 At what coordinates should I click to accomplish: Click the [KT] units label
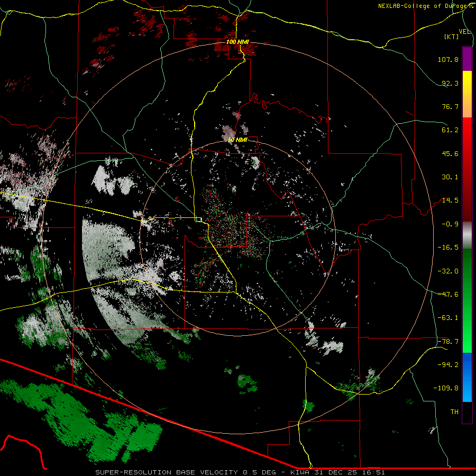tap(452, 36)
